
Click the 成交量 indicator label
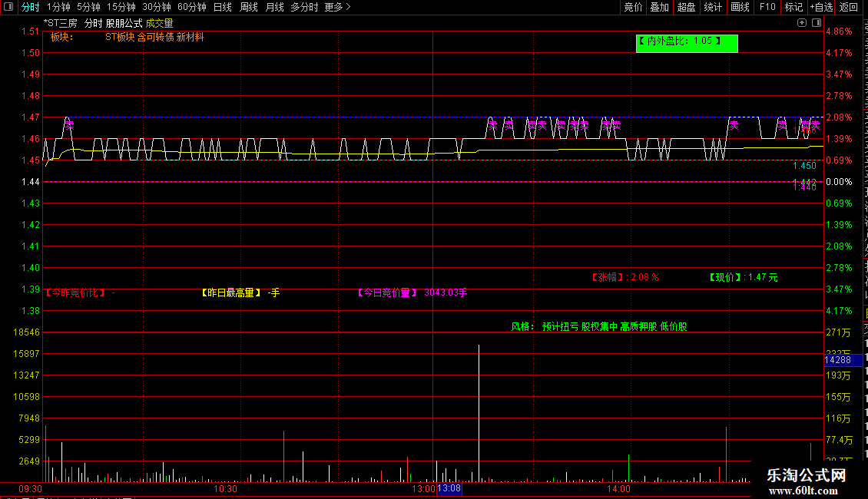pyautogui.click(x=160, y=23)
